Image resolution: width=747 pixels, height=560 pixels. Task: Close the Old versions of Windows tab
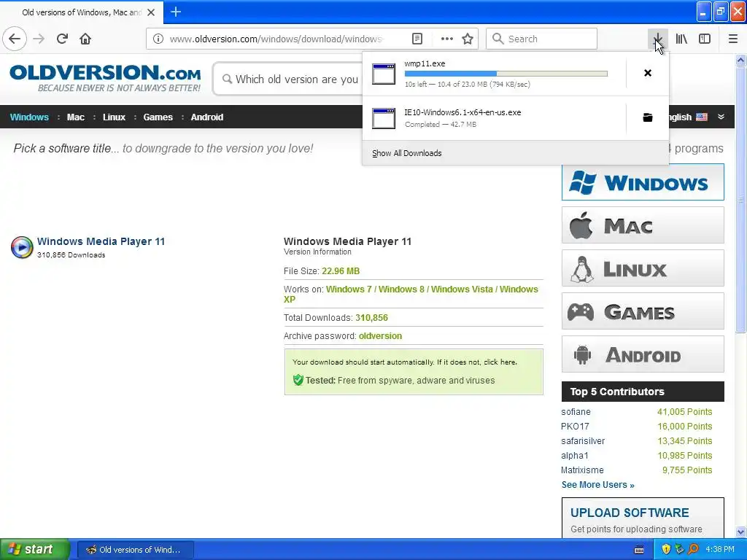pos(151,12)
